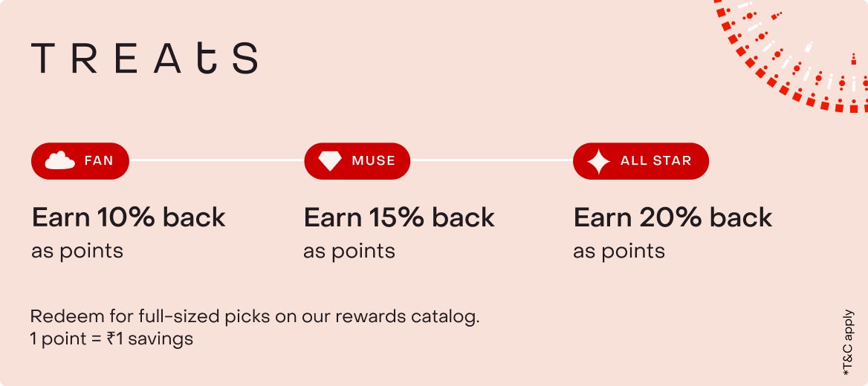
Task: Click the diamond icon in the MUSE badge
Action: point(330,160)
